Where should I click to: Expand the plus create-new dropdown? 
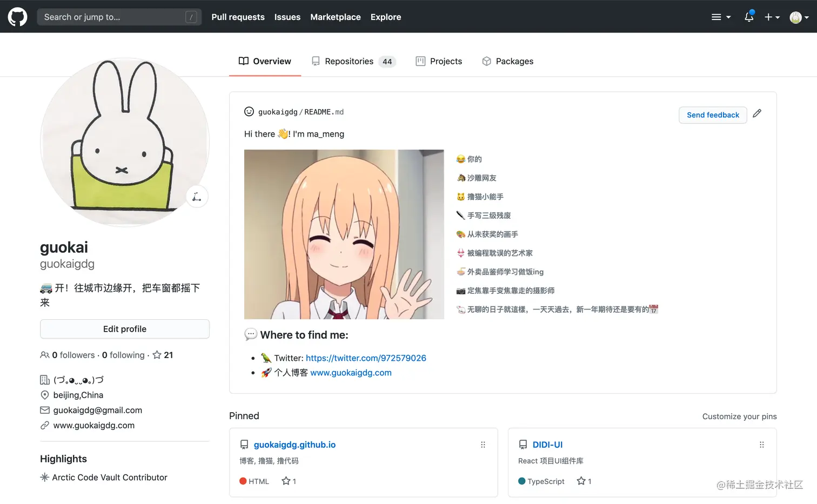point(772,17)
